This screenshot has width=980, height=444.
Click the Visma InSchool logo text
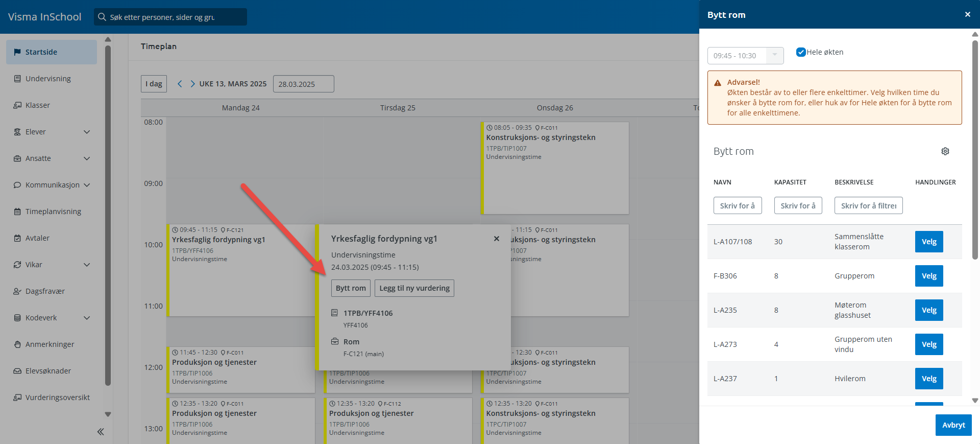[45, 17]
